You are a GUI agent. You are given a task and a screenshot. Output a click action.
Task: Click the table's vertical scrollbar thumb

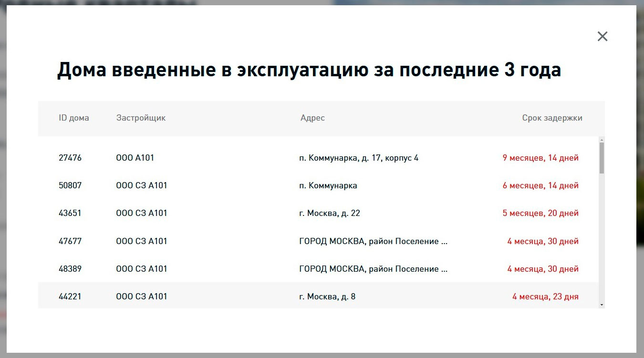tap(602, 158)
